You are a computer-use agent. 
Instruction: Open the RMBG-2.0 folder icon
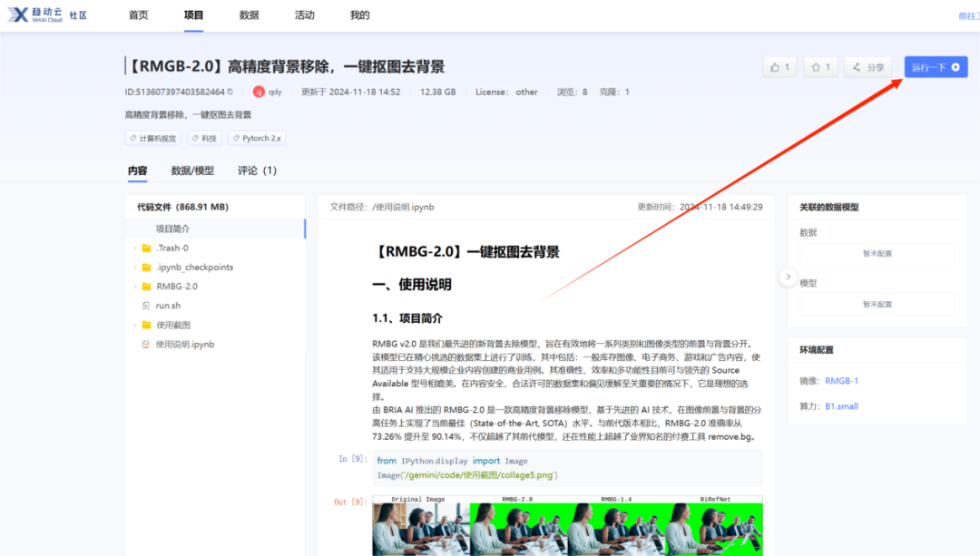coord(147,287)
